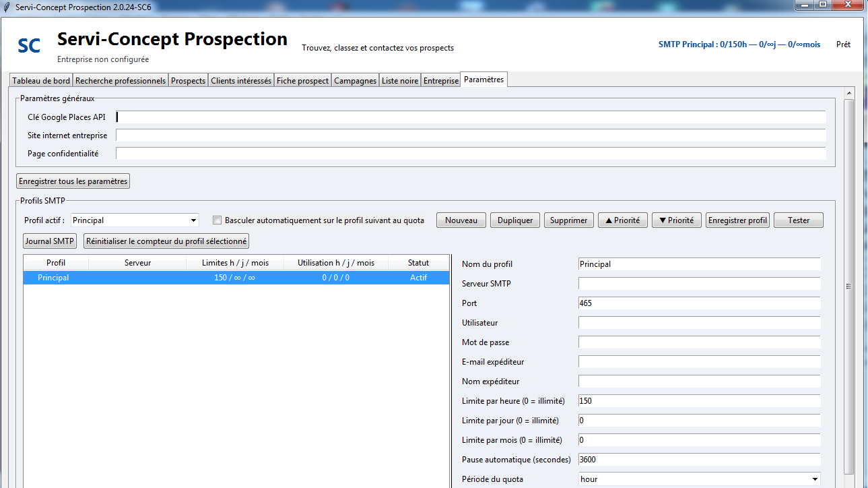Screen dimensions: 868x488
Task: Click the Statut column header
Action: click(x=418, y=263)
